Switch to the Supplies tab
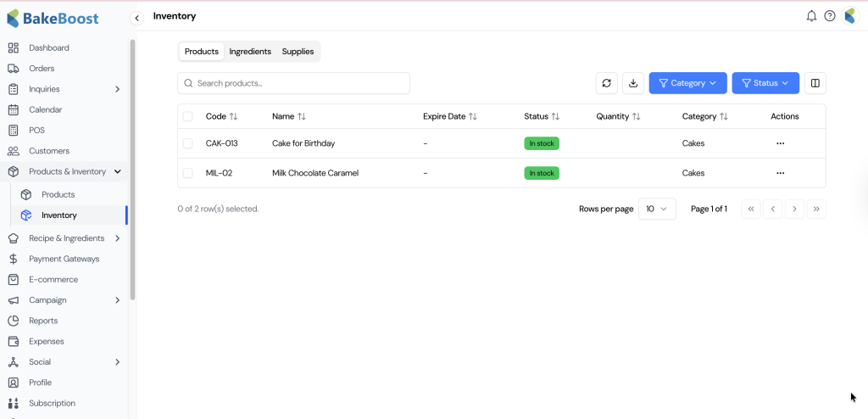Image resolution: width=868 pixels, height=419 pixels. (298, 52)
